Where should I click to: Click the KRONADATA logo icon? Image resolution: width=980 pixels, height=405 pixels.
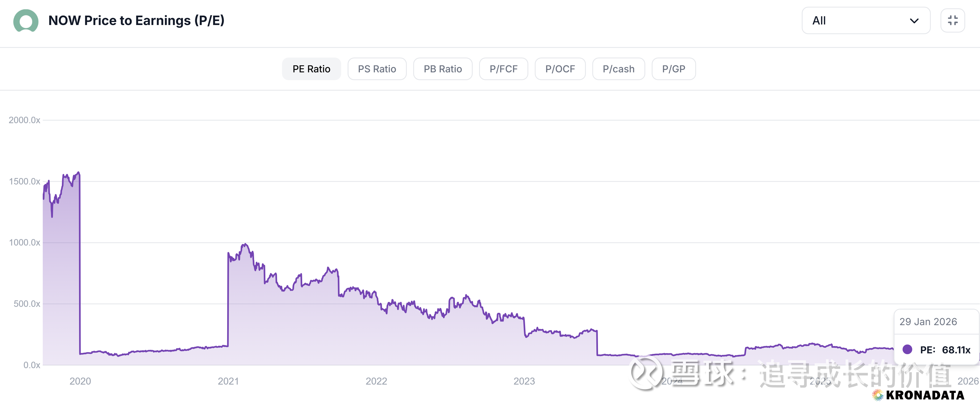tap(878, 395)
